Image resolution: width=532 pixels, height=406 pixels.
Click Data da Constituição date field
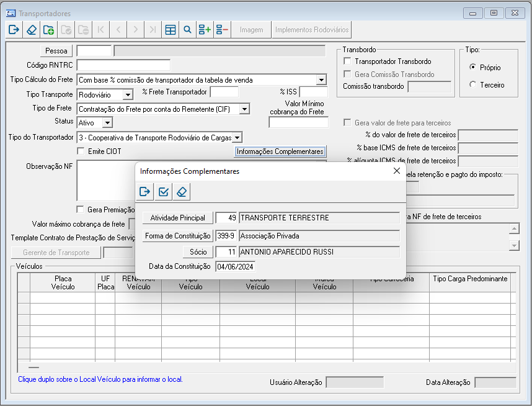[x=235, y=267]
